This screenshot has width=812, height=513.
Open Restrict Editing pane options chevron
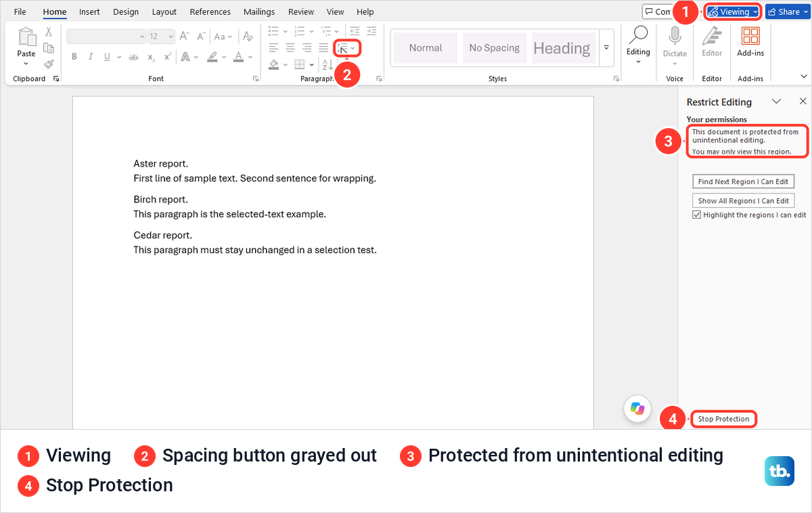[777, 102]
